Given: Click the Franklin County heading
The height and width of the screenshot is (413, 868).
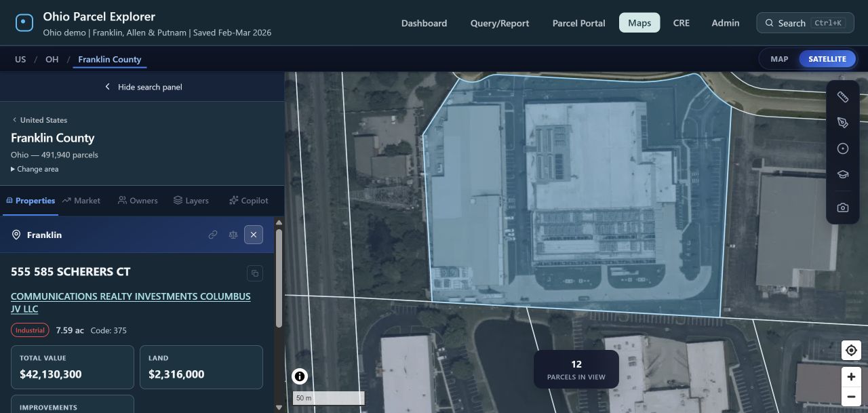Looking at the screenshot, I should [x=52, y=138].
